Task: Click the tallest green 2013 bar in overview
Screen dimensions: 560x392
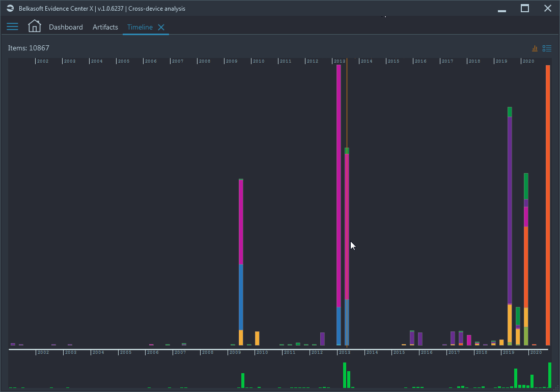Action: pos(345,375)
